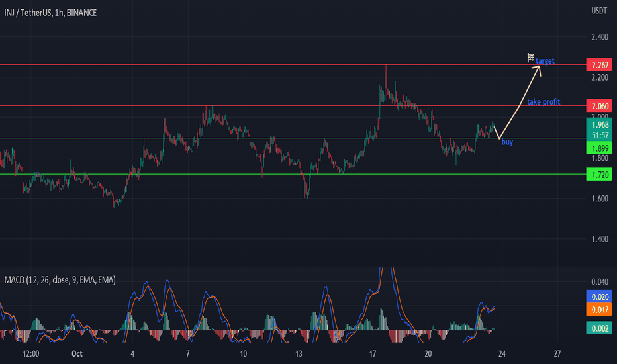The height and width of the screenshot is (364, 617).
Task: Click the blue 0.020 MACD value label
Action: pyautogui.click(x=599, y=296)
